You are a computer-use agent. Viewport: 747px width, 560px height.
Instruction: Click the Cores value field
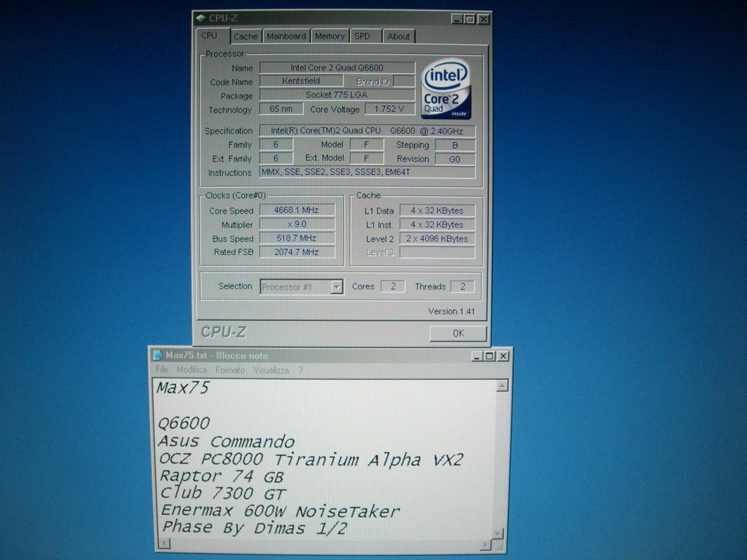click(393, 286)
